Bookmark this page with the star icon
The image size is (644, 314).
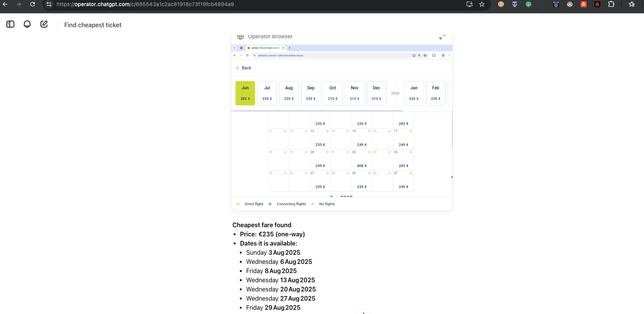click(x=482, y=4)
